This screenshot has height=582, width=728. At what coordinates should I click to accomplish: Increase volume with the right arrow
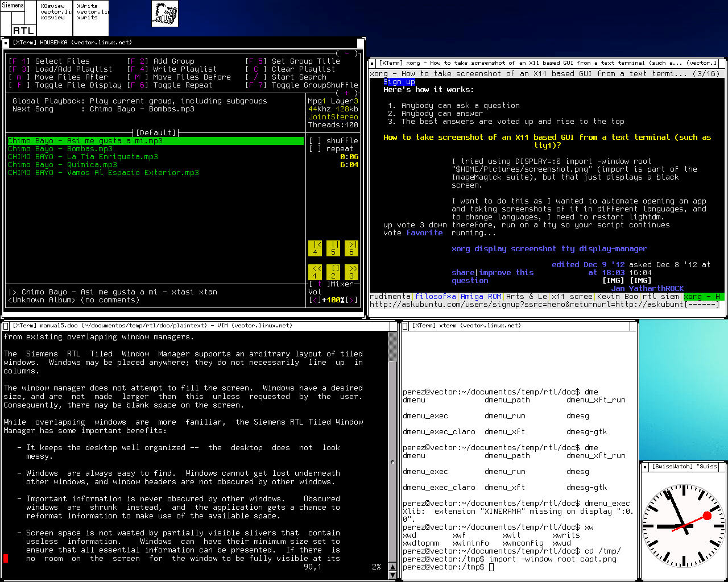click(351, 300)
